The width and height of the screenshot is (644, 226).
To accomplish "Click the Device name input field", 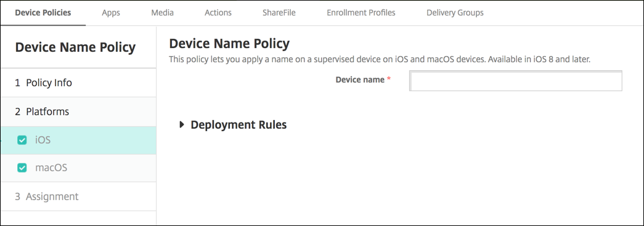I will pyautogui.click(x=516, y=81).
